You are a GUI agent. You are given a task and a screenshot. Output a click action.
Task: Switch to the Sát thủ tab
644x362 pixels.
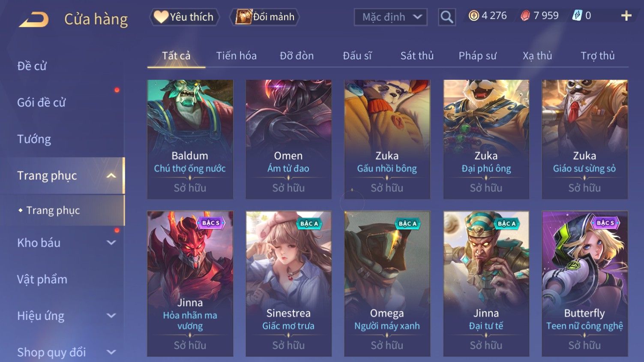(417, 56)
